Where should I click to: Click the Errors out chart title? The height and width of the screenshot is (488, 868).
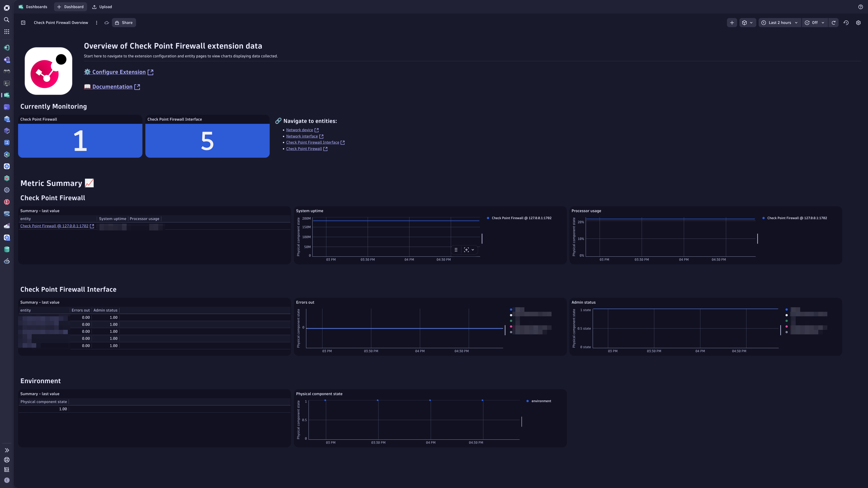(305, 303)
